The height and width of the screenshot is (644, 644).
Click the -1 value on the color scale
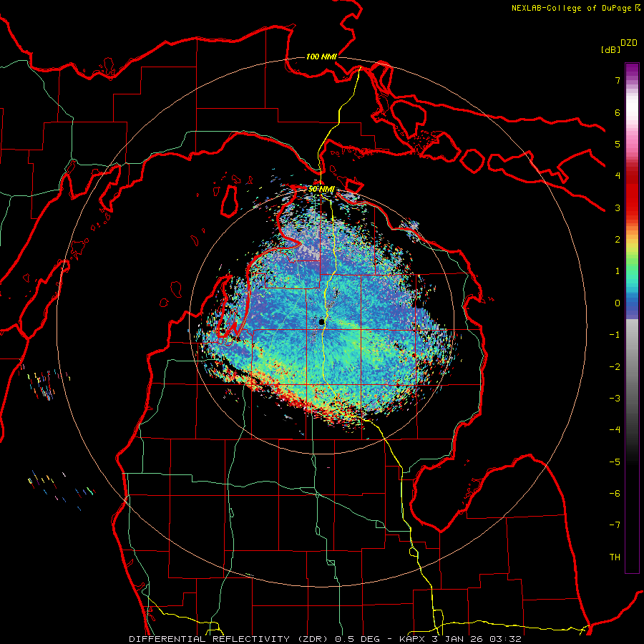coord(615,335)
